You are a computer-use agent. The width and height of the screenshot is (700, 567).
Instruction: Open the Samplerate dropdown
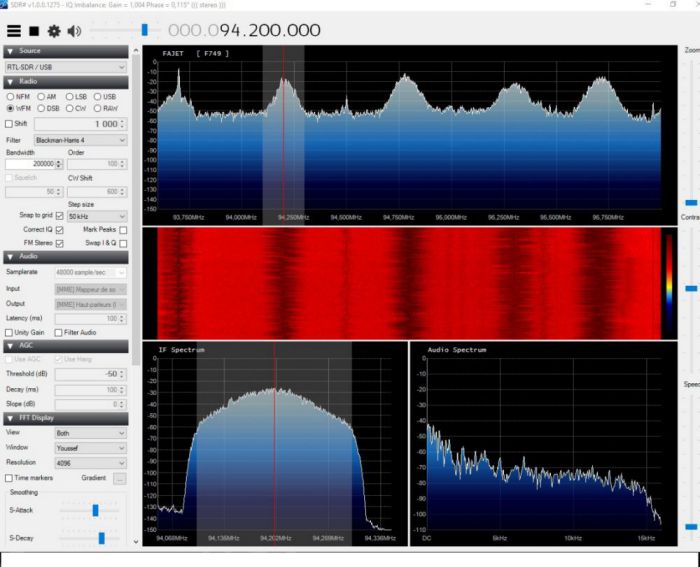coord(91,272)
